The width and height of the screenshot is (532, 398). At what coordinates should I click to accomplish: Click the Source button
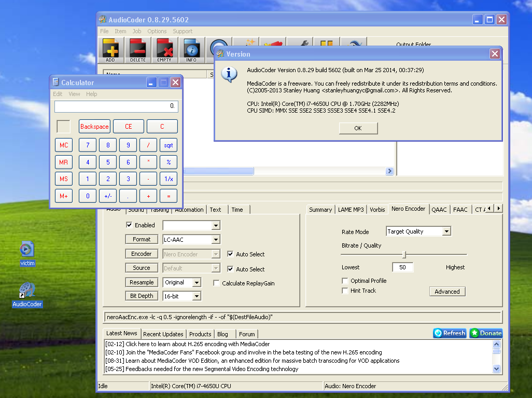(142, 268)
